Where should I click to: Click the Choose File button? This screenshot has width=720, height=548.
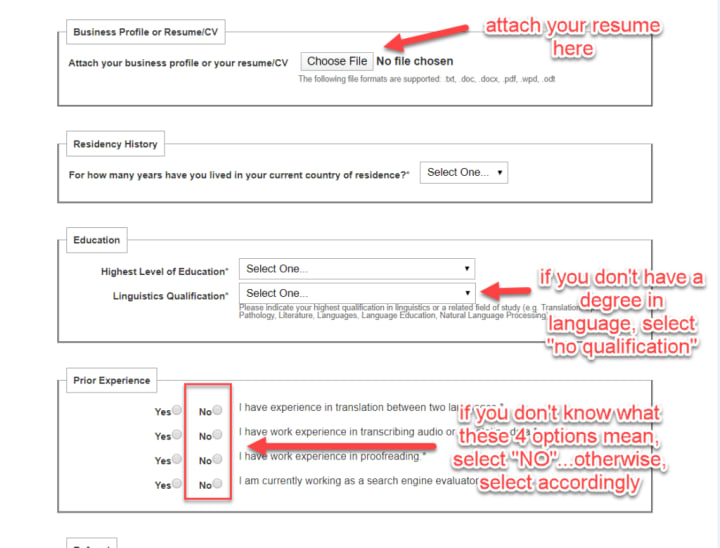click(x=337, y=61)
